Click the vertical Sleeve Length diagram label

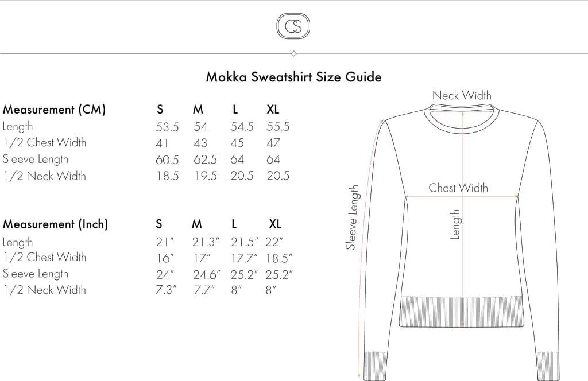point(352,217)
